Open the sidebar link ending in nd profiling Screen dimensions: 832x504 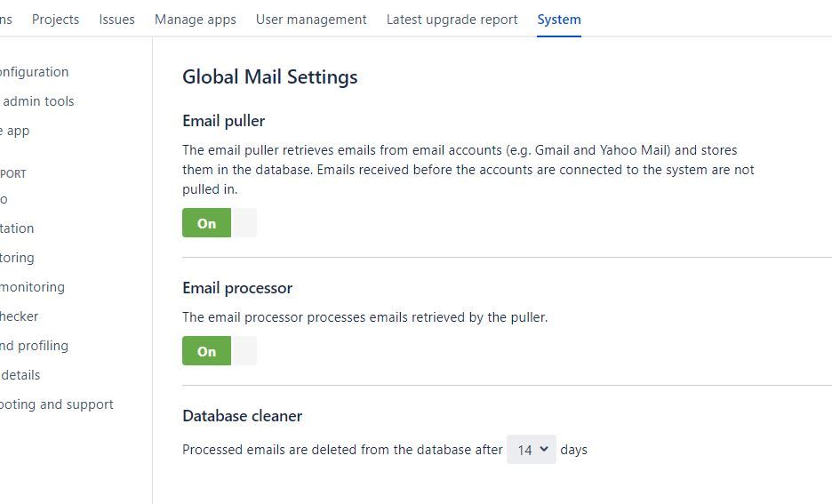click(x=34, y=346)
